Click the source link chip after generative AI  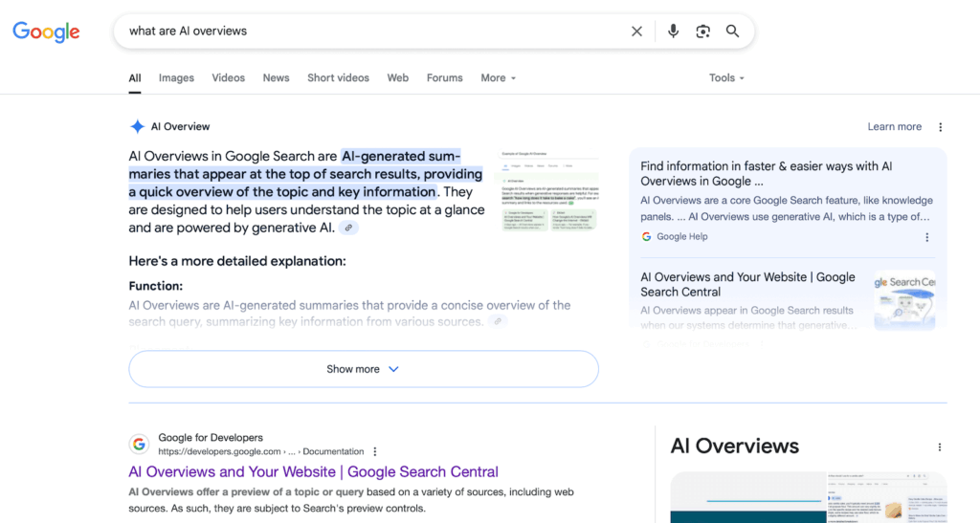348,228
